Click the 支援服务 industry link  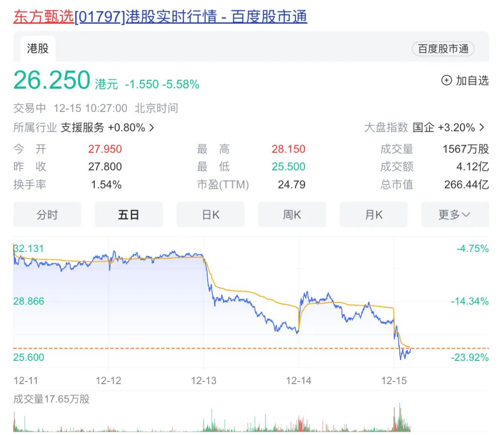(x=82, y=127)
